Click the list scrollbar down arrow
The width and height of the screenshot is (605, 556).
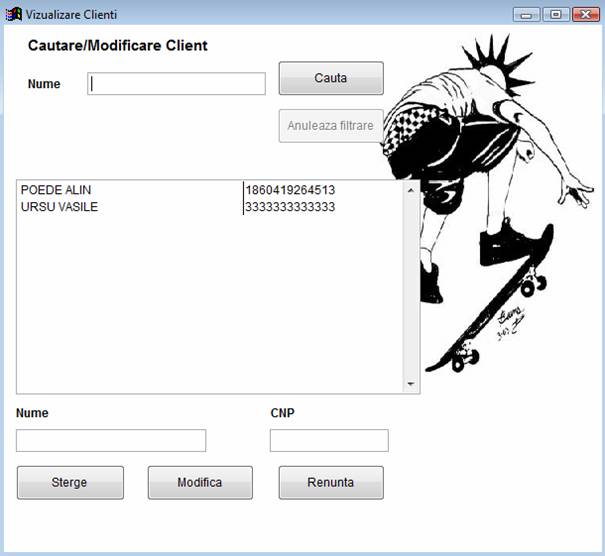411,384
